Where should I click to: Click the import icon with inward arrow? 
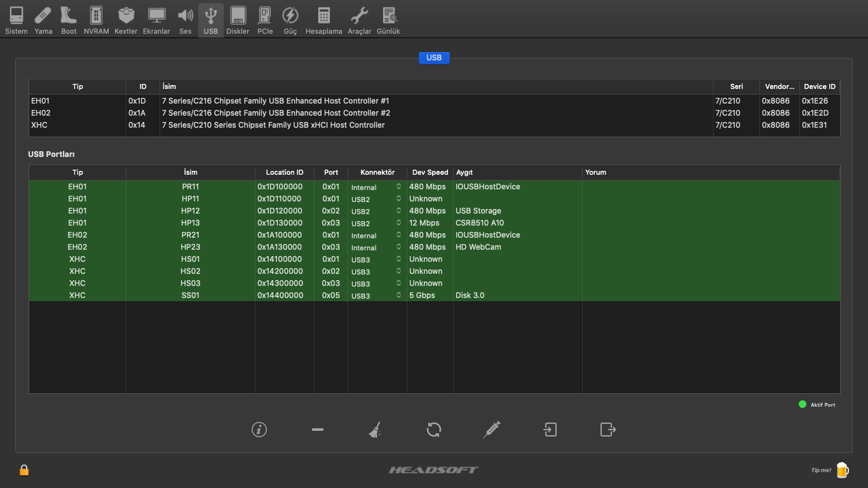pos(550,430)
